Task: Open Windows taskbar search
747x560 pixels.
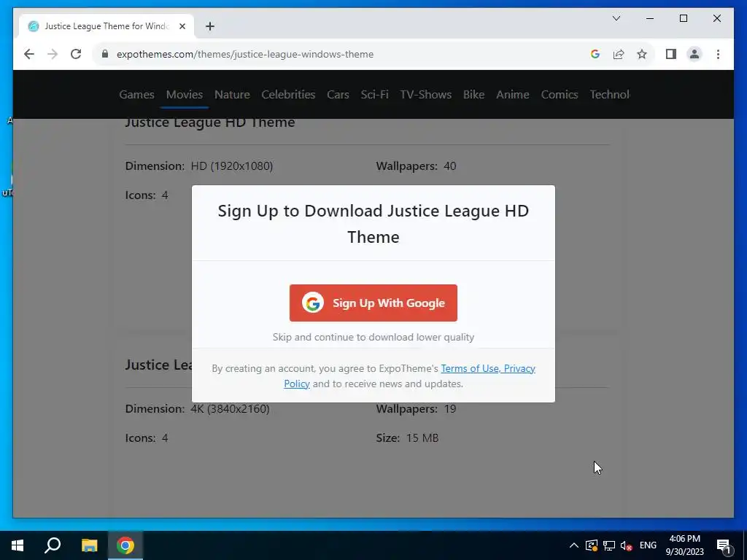Action: (53, 545)
